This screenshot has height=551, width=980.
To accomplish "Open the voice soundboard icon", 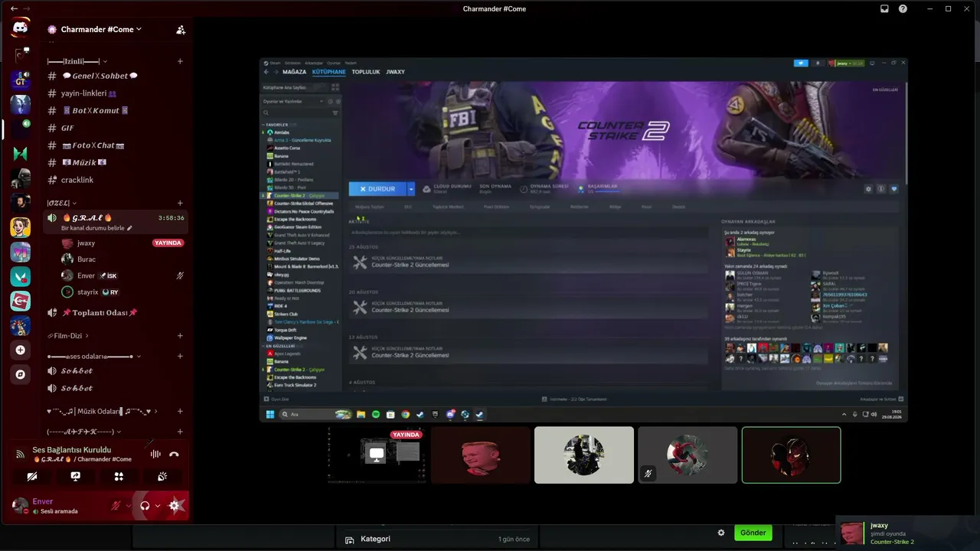I will click(x=162, y=476).
